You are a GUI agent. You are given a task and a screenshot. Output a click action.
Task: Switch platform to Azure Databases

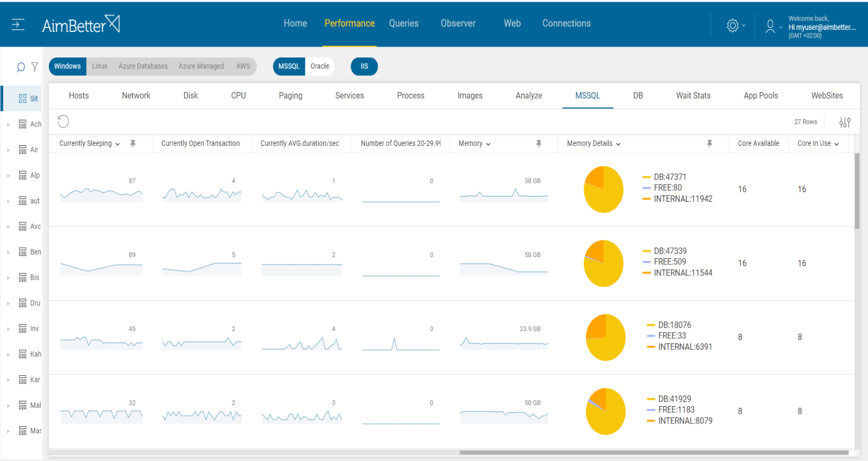click(143, 66)
